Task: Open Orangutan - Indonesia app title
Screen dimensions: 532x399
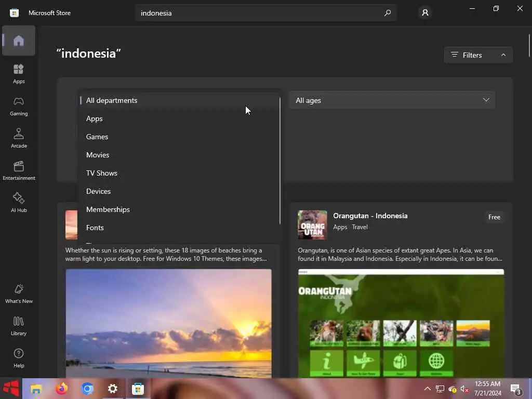Action: [370, 216]
